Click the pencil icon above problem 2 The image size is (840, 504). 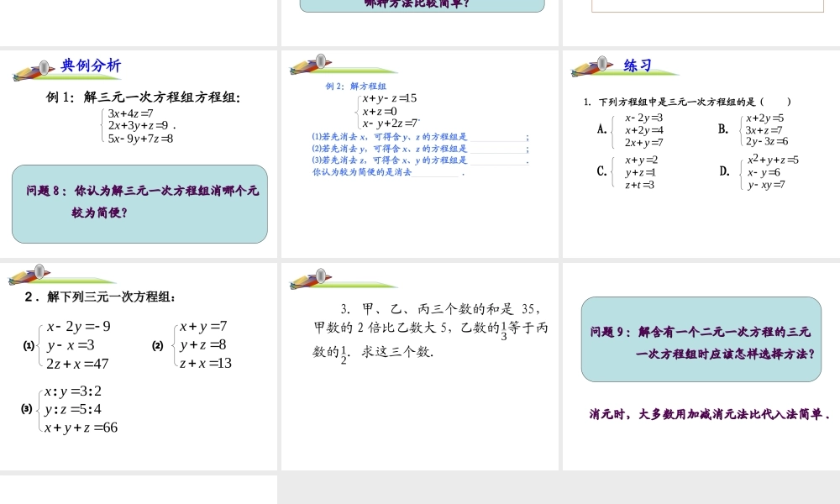coord(29,274)
